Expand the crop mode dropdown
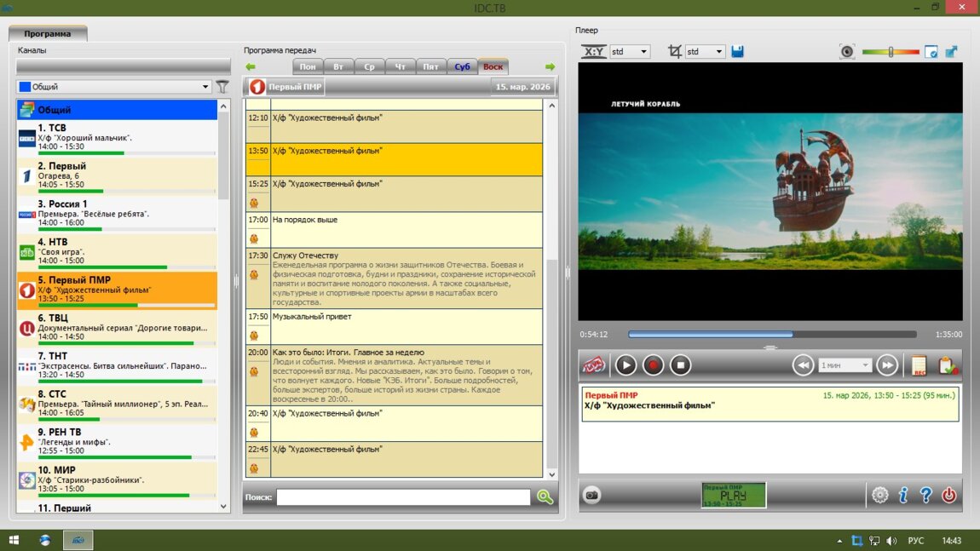Screen dimensions: 980x551 [x=705, y=52]
